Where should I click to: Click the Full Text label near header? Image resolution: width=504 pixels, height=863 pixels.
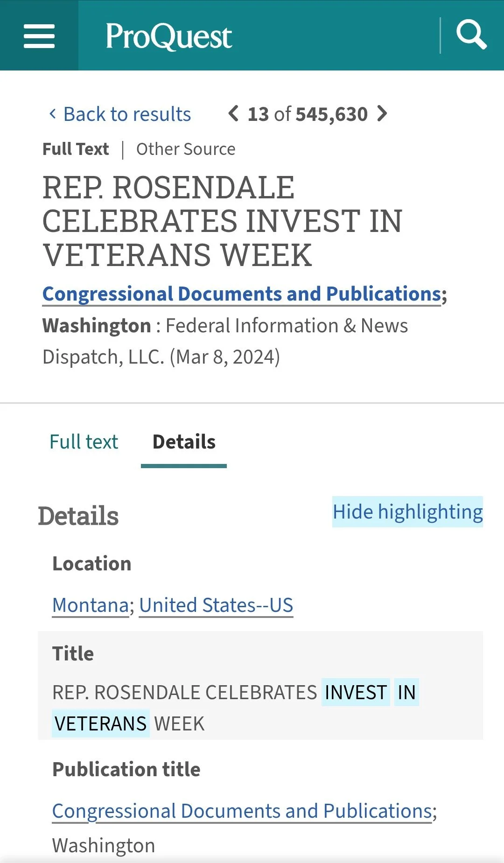pyautogui.click(x=76, y=149)
